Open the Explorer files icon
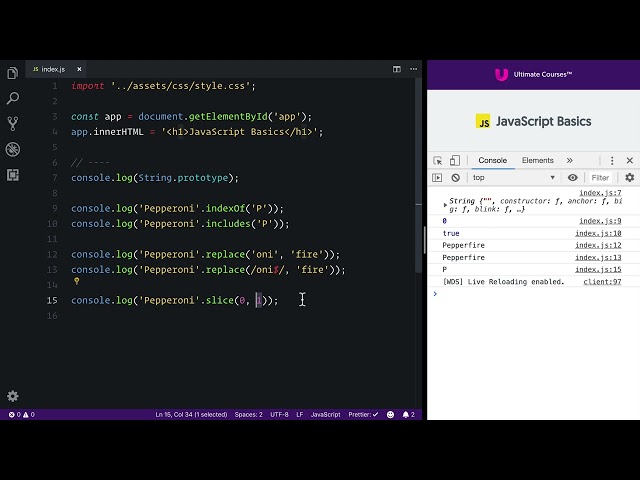The height and width of the screenshot is (480, 640). tap(13, 73)
